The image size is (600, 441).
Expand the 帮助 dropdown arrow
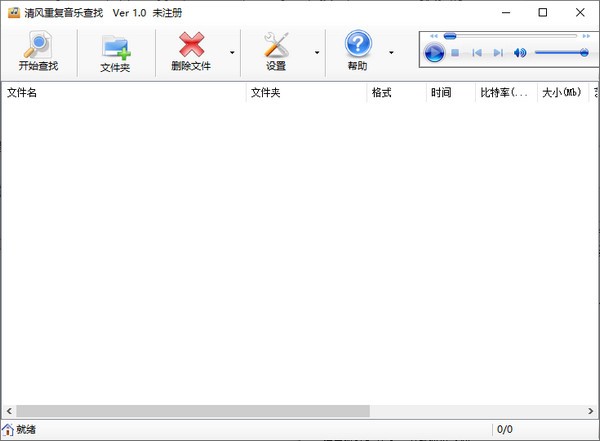[391, 52]
